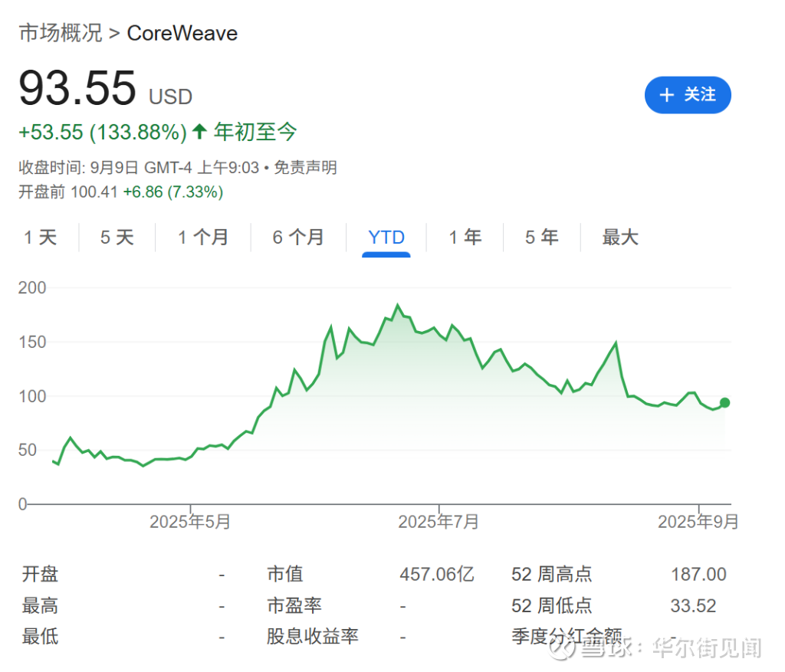Click the 市盈率 label
Image resolution: width=785 pixels, height=672 pixels.
pyautogui.click(x=294, y=606)
